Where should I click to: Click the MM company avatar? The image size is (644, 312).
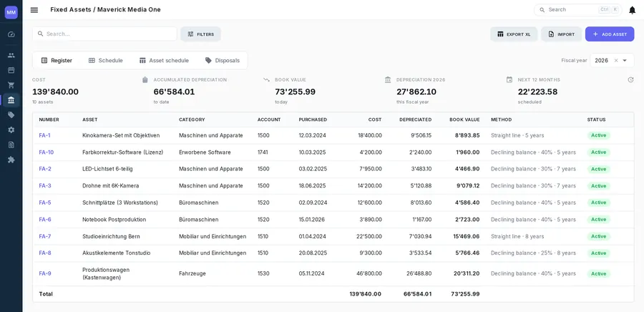(x=11, y=12)
